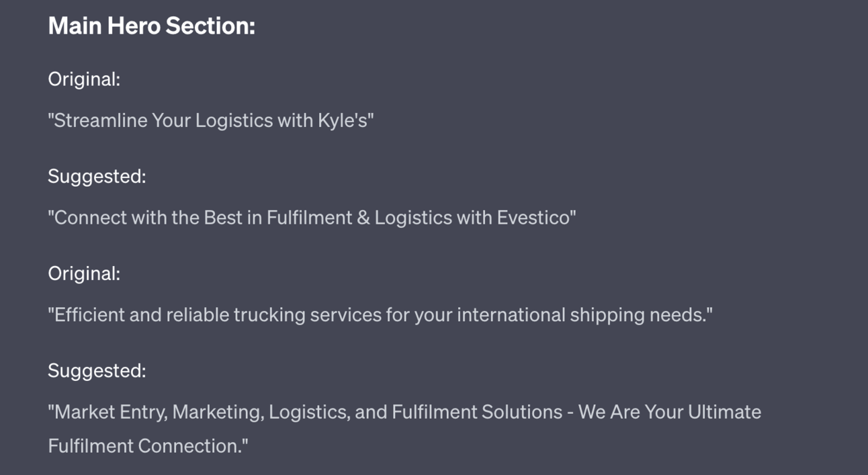Screen dimensions: 868x475
Task: Click the first "Original:" label
Action: coord(84,79)
